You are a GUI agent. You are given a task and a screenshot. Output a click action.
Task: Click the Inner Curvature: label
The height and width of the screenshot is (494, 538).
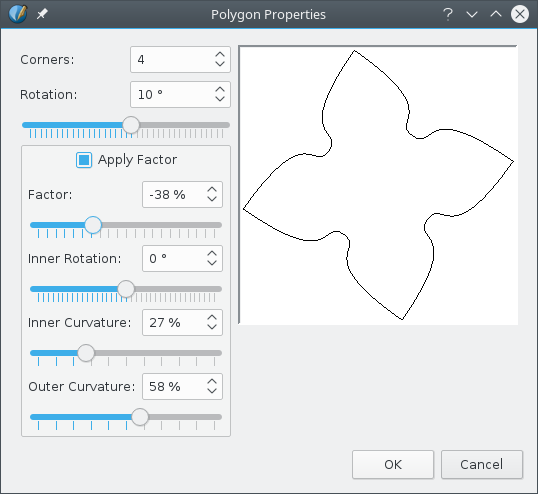(x=80, y=322)
